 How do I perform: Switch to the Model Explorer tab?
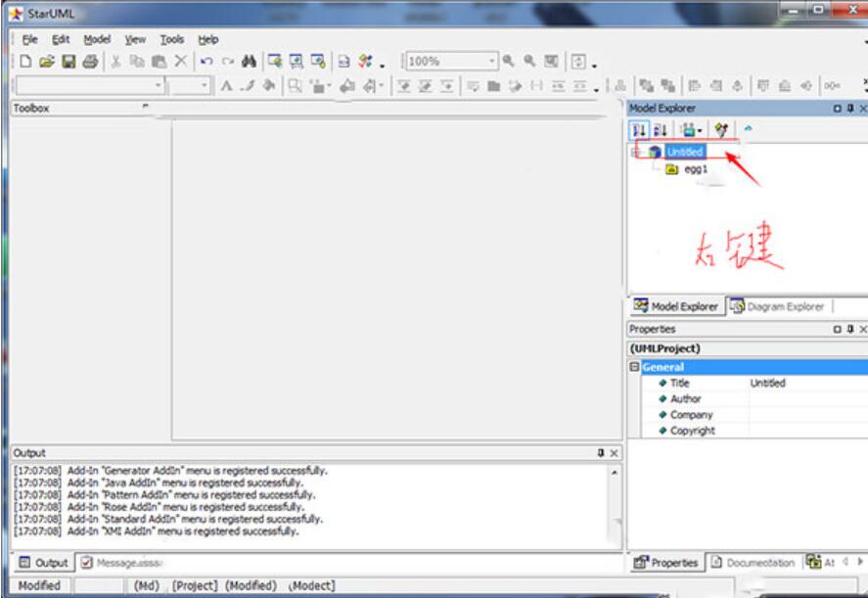(x=676, y=306)
